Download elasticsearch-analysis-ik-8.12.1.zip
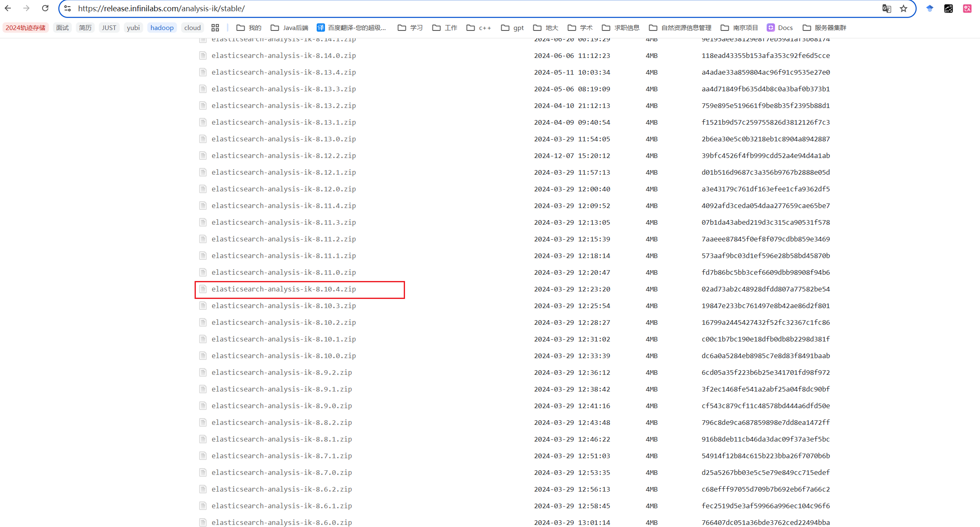 pyautogui.click(x=284, y=172)
